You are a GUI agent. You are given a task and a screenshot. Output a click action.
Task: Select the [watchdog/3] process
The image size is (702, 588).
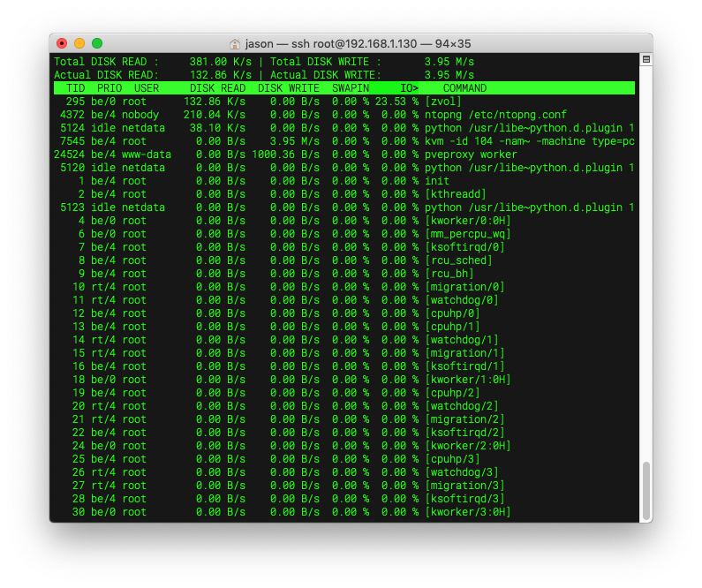pos(462,472)
